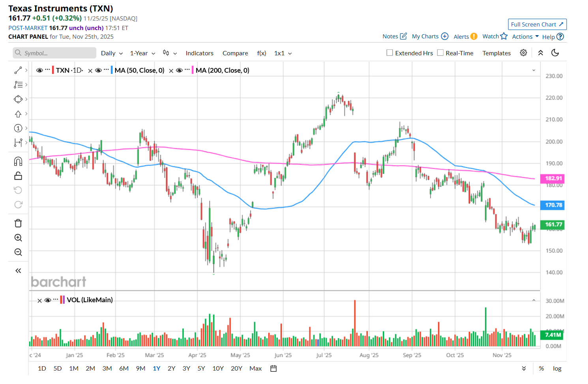Open the calendar date range picker
The image size is (588, 384).
click(273, 369)
